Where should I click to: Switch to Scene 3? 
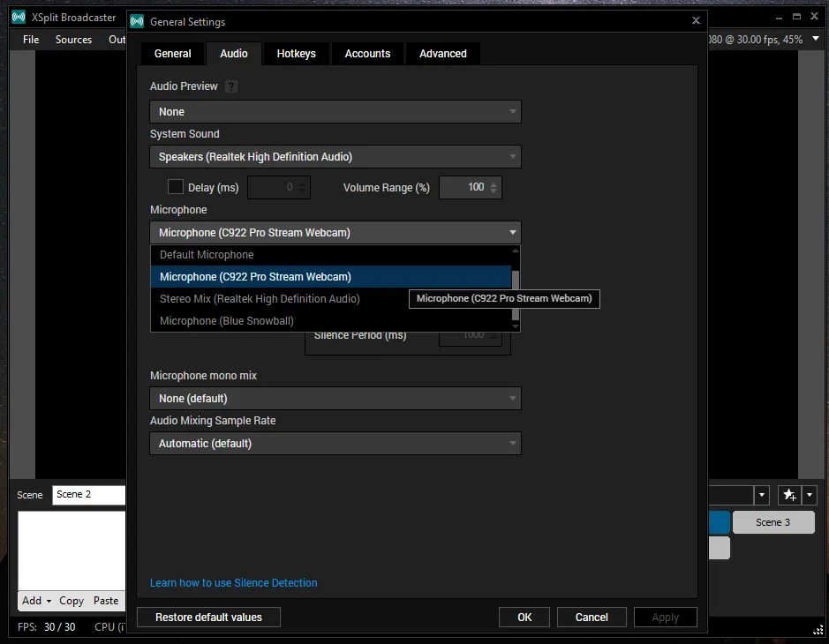coord(773,522)
